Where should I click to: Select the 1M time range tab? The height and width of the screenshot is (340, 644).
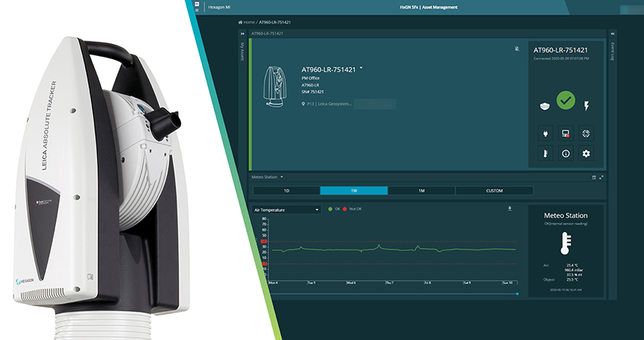pos(421,190)
